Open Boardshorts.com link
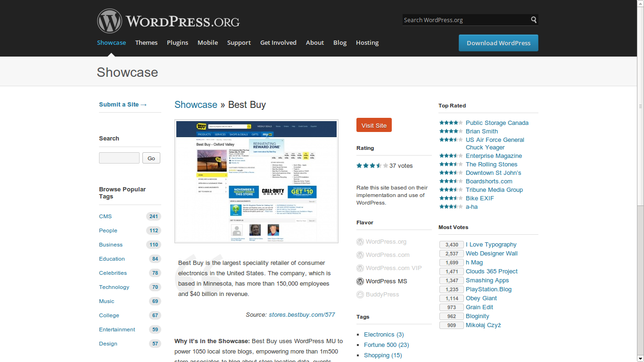The width and height of the screenshot is (644, 362). [x=489, y=181]
